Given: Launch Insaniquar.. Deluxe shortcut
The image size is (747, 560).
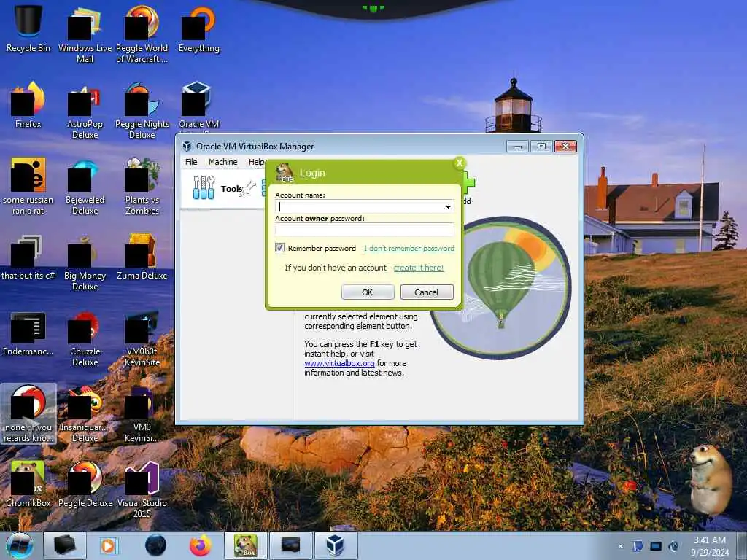Looking at the screenshot, I should point(85,414).
